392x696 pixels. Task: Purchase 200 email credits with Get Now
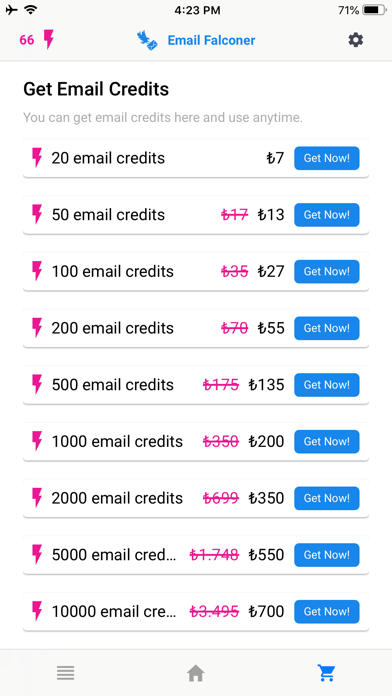327,328
